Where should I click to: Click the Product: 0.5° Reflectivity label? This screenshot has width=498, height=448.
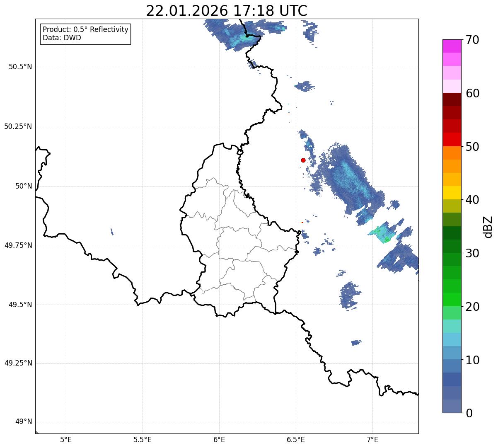[x=85, y=29]
